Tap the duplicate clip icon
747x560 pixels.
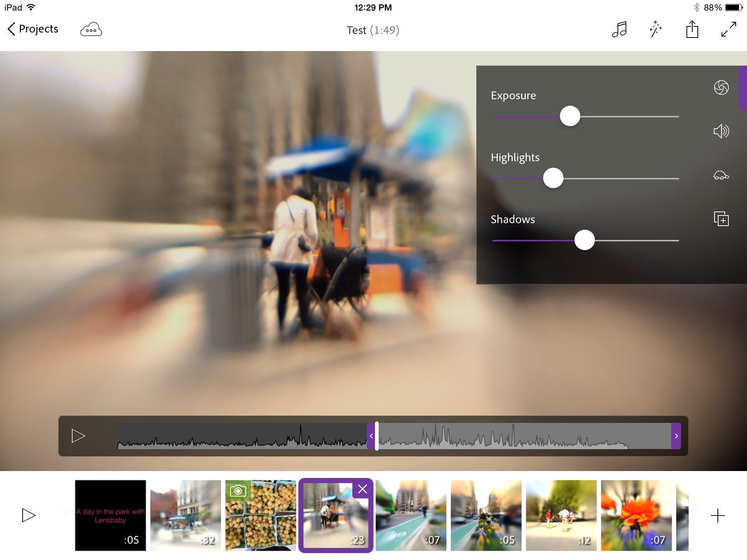[721, 219]
